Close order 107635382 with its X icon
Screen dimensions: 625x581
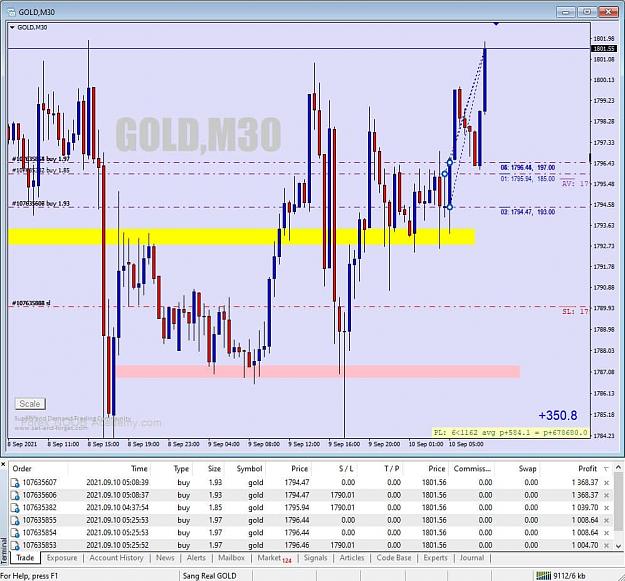tap(607, 508)
